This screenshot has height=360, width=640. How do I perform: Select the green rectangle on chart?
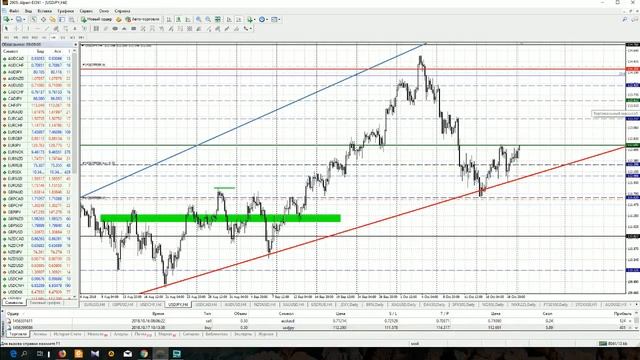(220, 218)
